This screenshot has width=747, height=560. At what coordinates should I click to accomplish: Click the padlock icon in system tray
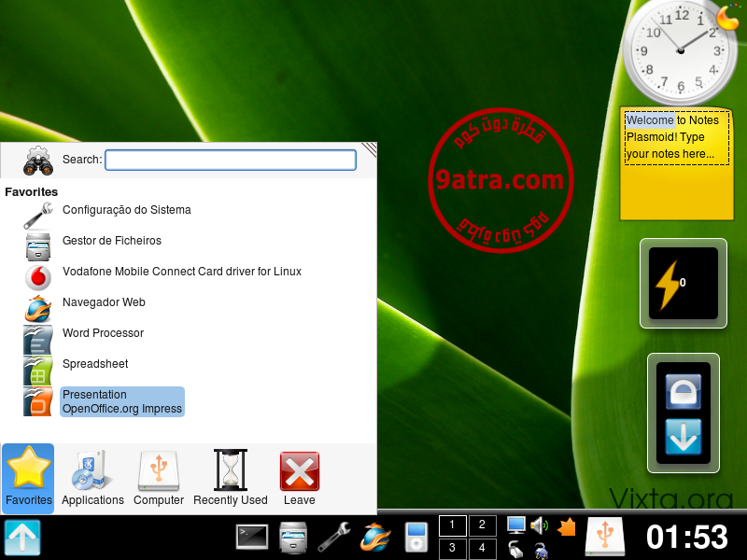tap(541, 551)
